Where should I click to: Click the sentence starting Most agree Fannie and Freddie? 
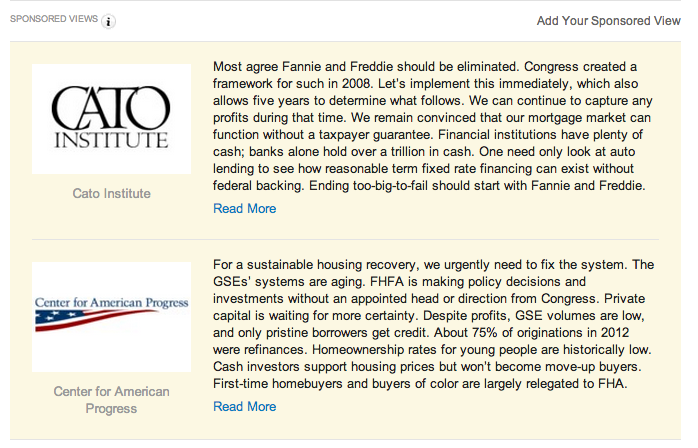[366, 67]
